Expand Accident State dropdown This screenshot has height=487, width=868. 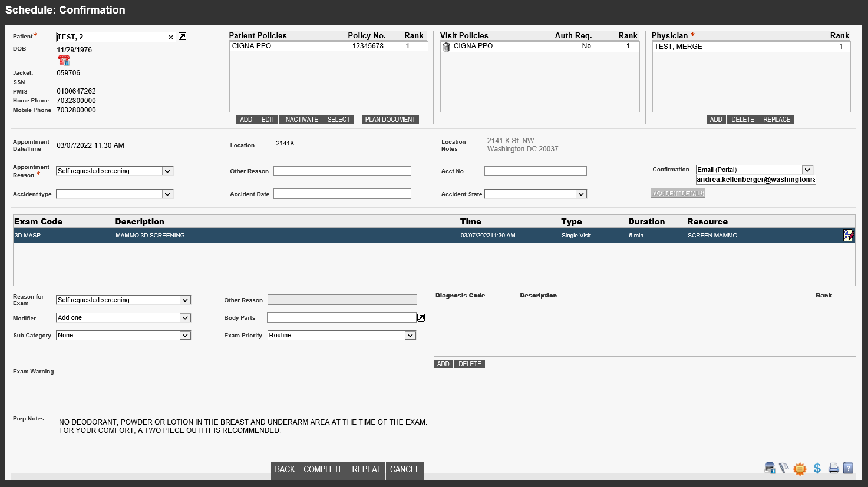coord(581,194)
